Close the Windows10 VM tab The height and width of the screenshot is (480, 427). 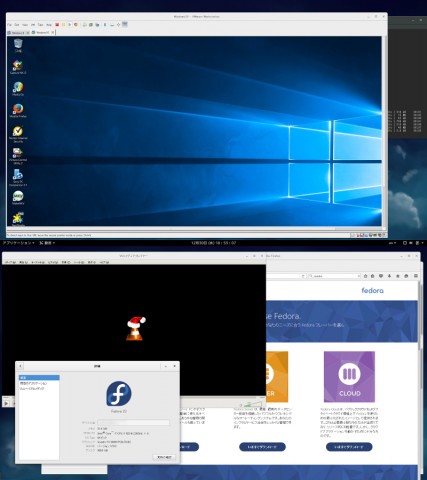pyautogui.click(x=52, y=33)
